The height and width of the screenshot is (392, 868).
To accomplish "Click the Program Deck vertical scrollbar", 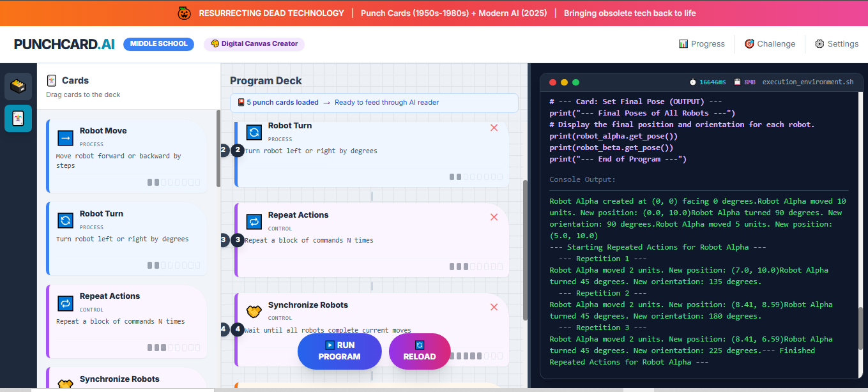I will (526, 250).
